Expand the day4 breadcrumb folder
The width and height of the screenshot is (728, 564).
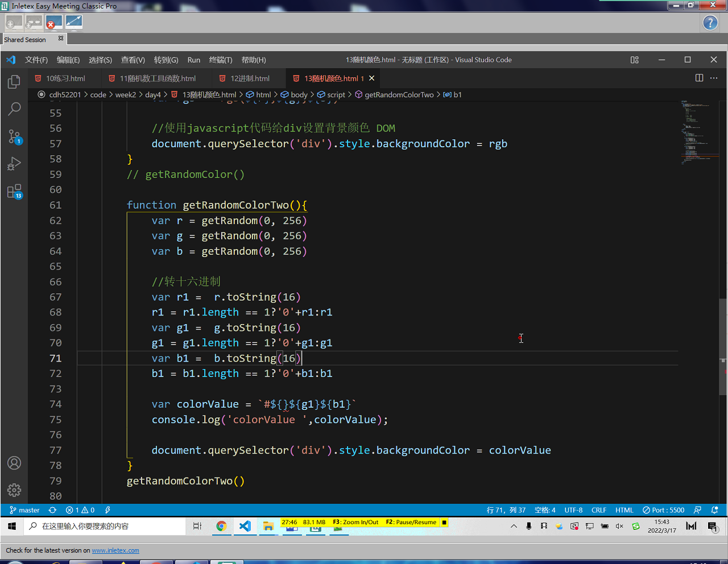pyautogui.click(x=153, y=94)
